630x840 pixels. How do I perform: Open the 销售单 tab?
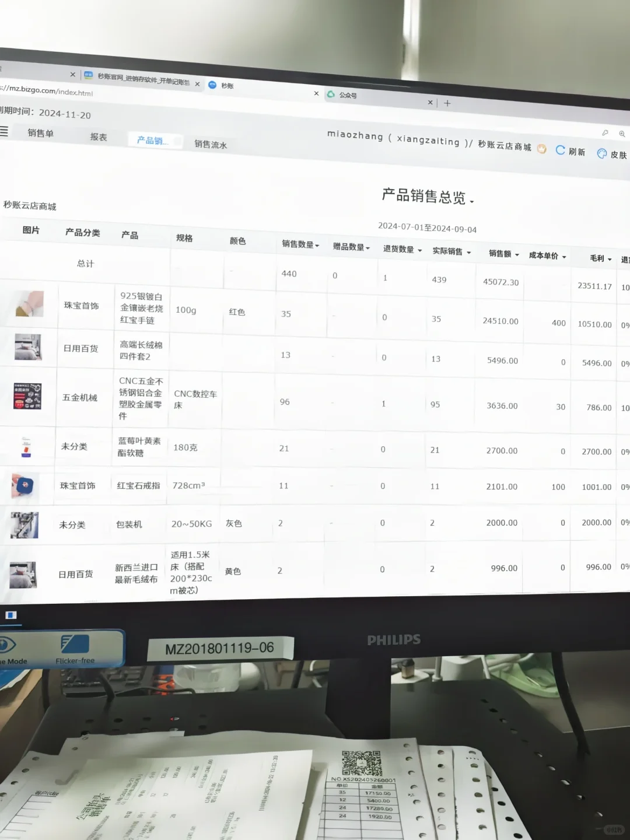41,133
